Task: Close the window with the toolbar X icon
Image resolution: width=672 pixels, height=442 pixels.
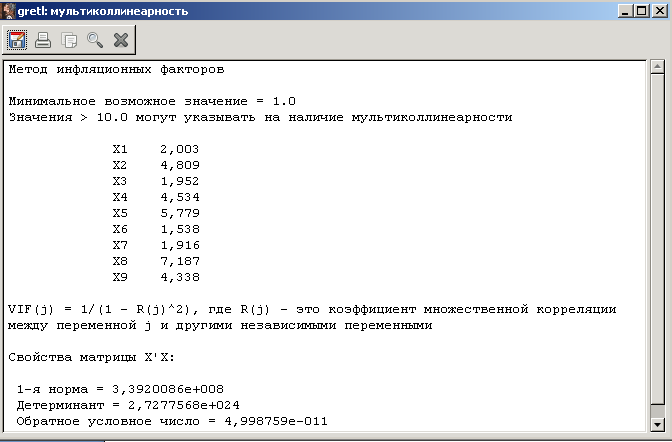Action: pos(121,40)
